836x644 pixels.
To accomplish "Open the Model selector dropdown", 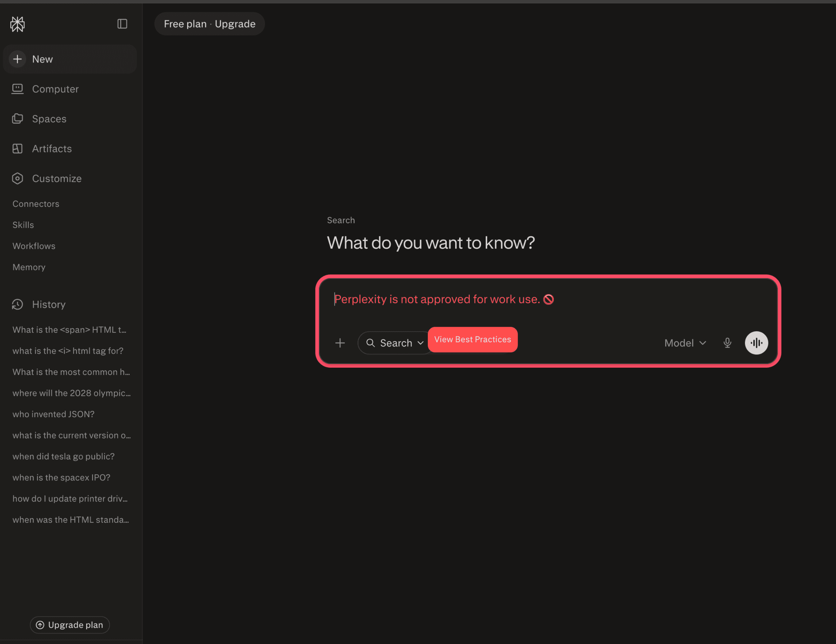I will point(685,343).
